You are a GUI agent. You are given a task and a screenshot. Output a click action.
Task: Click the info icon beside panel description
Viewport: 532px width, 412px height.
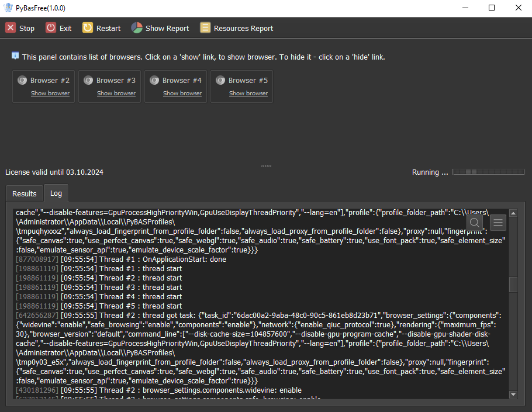(x=15, y=56)
